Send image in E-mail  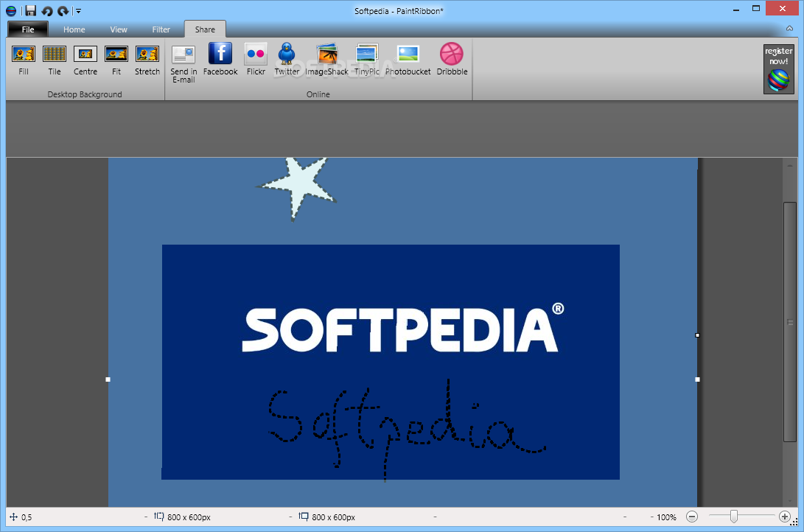click(x=183, y=63)
